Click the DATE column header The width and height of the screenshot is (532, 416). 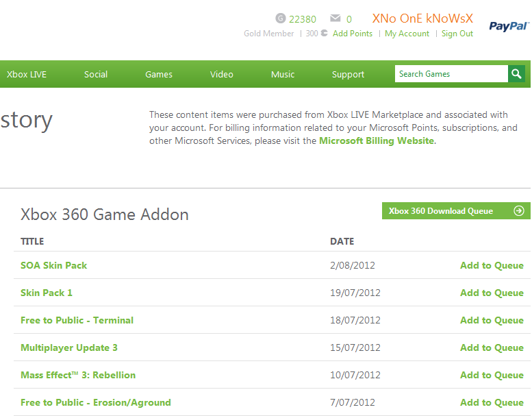(342, 241)
